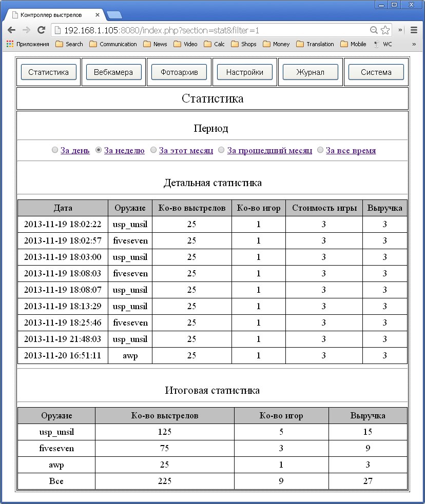
Task: Select the За этот месяц radio button
Action: pyautogui.click(x=153, y=150)
